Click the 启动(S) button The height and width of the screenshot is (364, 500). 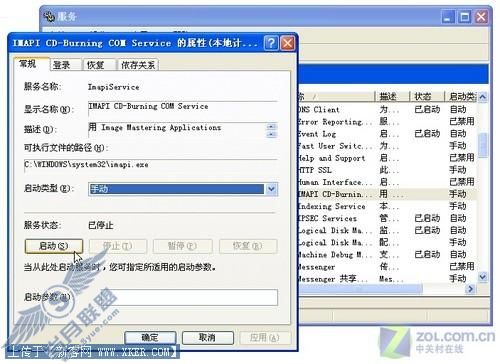(54, 246)
